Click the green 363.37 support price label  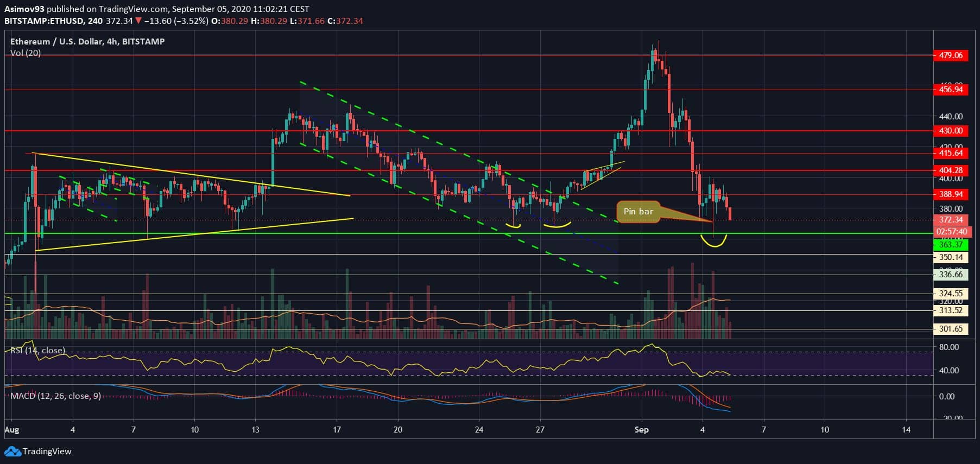[950, 245]
